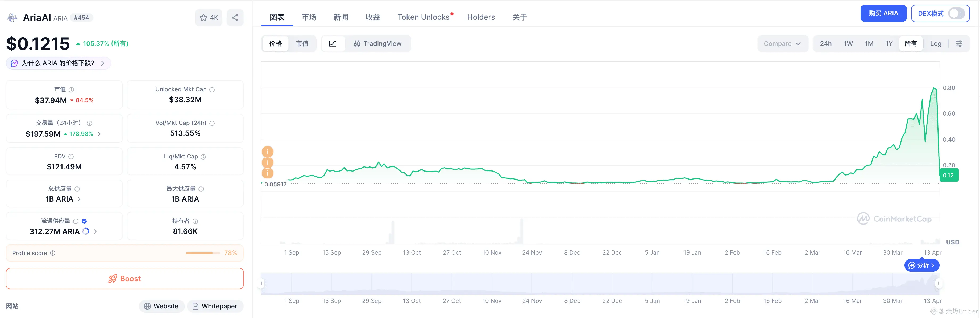980x318 pixels.
Task: Switch chart to market cap view
Action: [x=302, y=43]
